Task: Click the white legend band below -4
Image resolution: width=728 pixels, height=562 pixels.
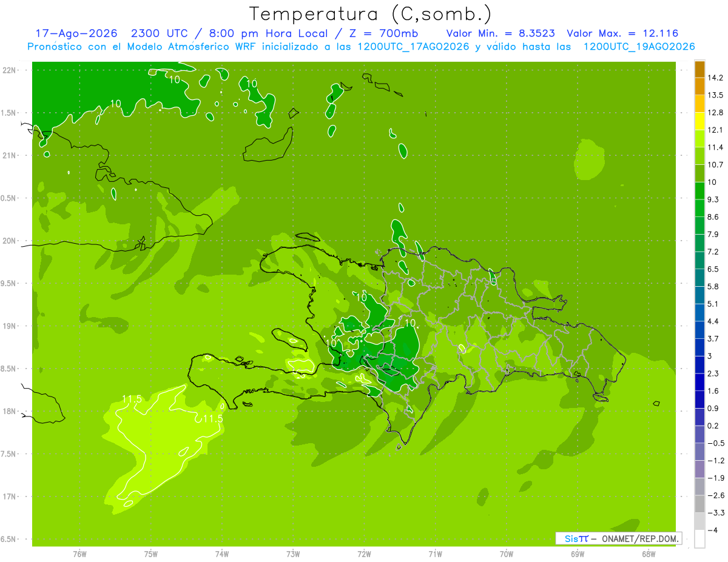Action: pos(699,538)
